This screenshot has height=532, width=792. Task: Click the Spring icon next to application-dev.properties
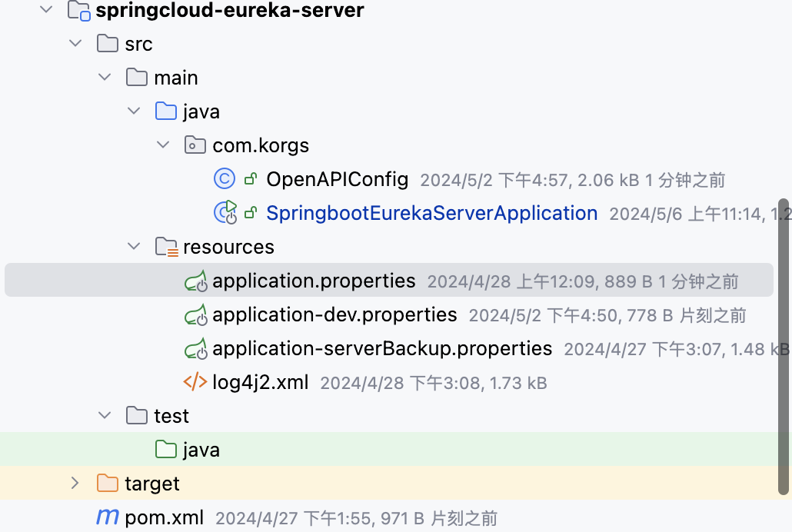click(195, 314)
